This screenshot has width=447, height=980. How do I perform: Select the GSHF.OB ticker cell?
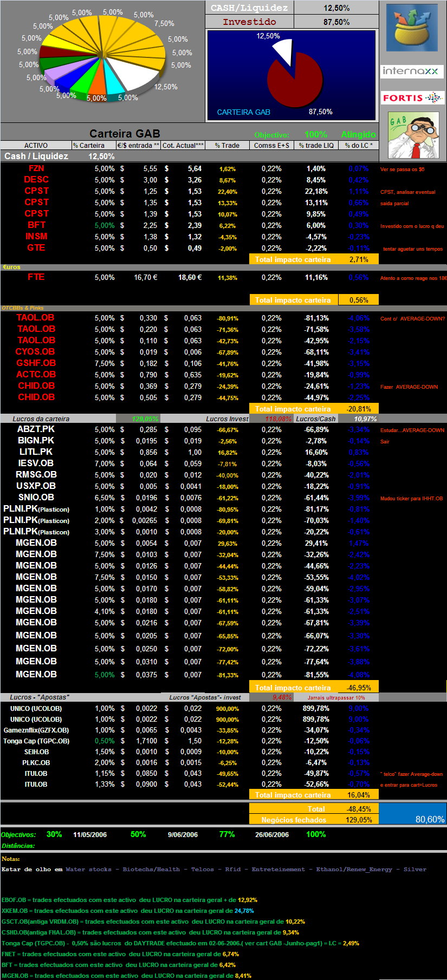coord(36,363)
